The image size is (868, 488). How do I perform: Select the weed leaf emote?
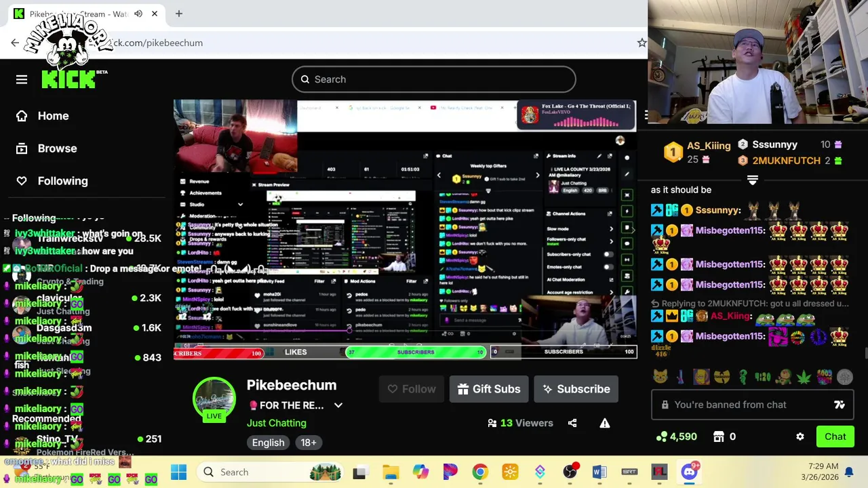(804, 377)
